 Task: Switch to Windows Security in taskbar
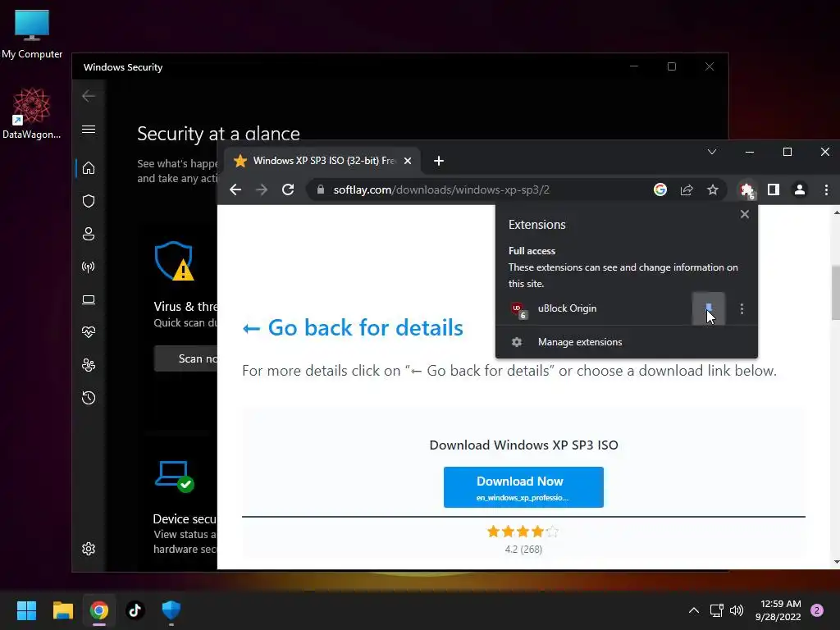(171, 610)
